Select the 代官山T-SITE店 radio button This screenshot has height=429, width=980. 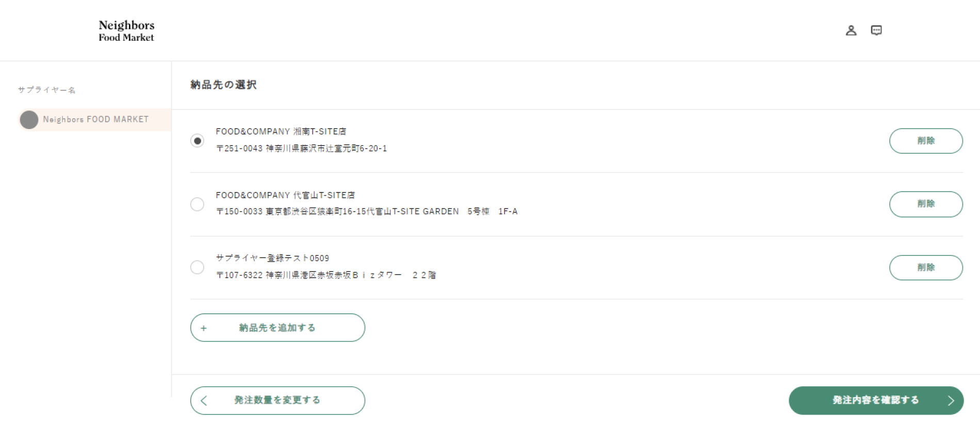pyautogui.click(x=197, y=204)
